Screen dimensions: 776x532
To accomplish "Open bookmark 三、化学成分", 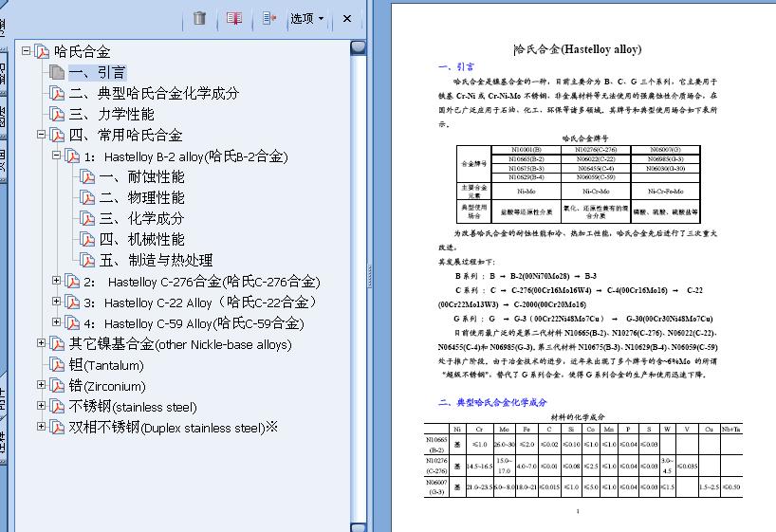I will click(x=141, y=219).
